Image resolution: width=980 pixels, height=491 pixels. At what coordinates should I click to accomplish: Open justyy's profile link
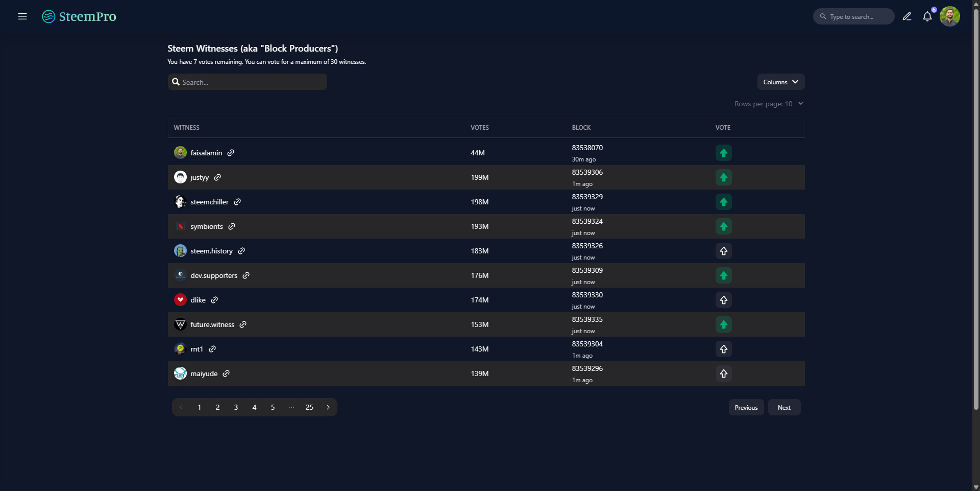[x=200, y=177]
